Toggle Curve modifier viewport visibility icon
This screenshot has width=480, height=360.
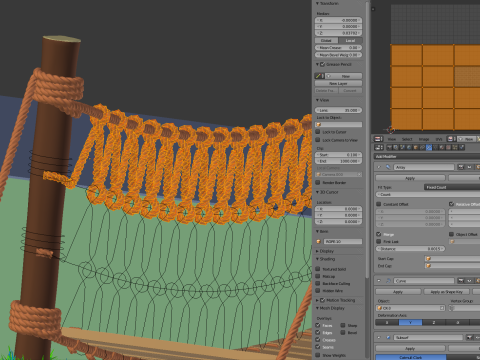[469, 281]
